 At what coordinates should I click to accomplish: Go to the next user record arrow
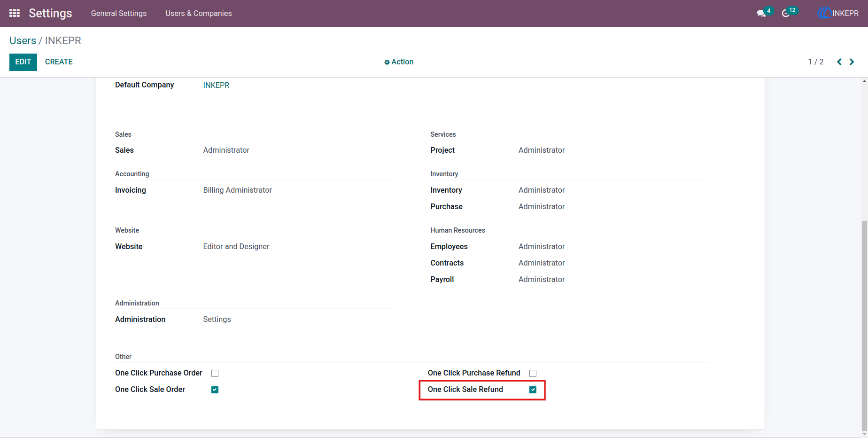click(x=852, y=62)
